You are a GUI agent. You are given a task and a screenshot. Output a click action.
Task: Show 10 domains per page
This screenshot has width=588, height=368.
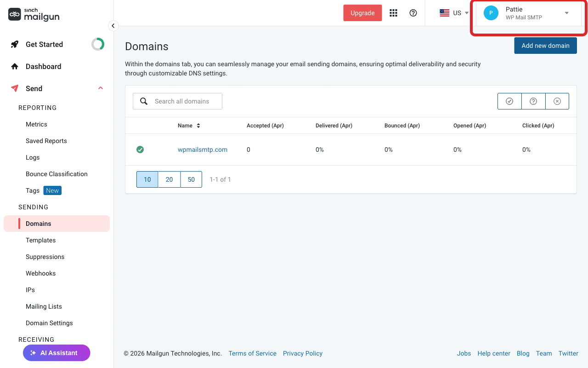point(147,179)
